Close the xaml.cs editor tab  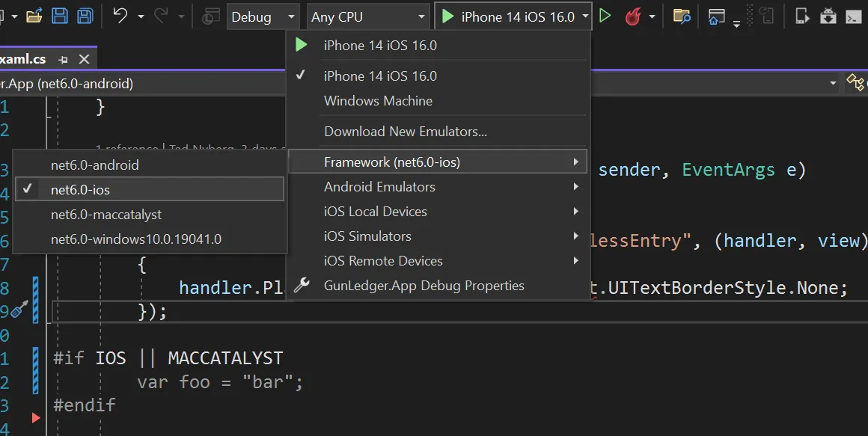click(x=84, y=59)
